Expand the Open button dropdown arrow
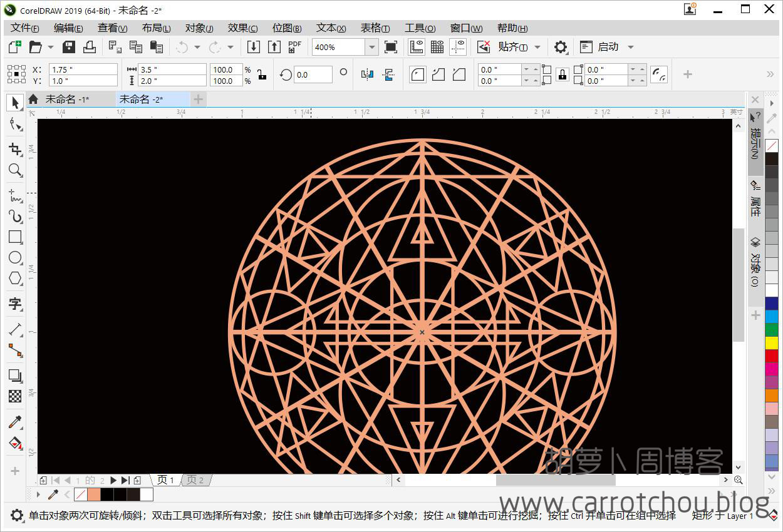Image resolution: width=783 pixels, height=532 pixels. [51, 47]
